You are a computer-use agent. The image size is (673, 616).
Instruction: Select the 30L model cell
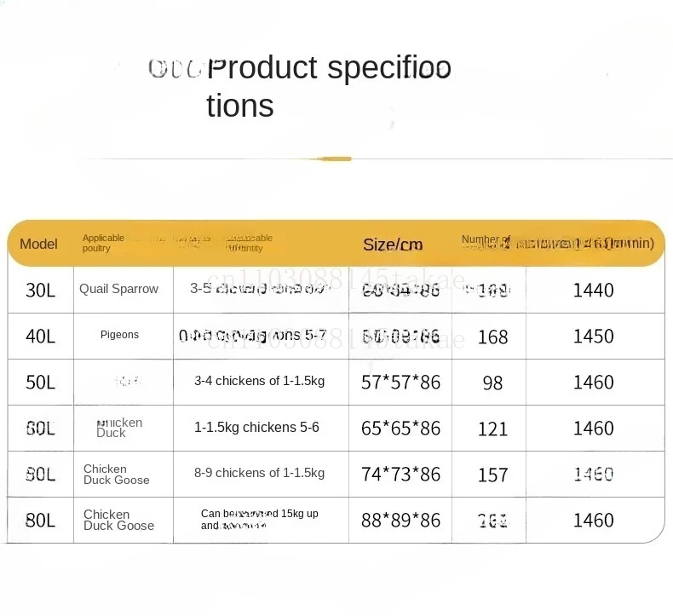tap(40, 291)
